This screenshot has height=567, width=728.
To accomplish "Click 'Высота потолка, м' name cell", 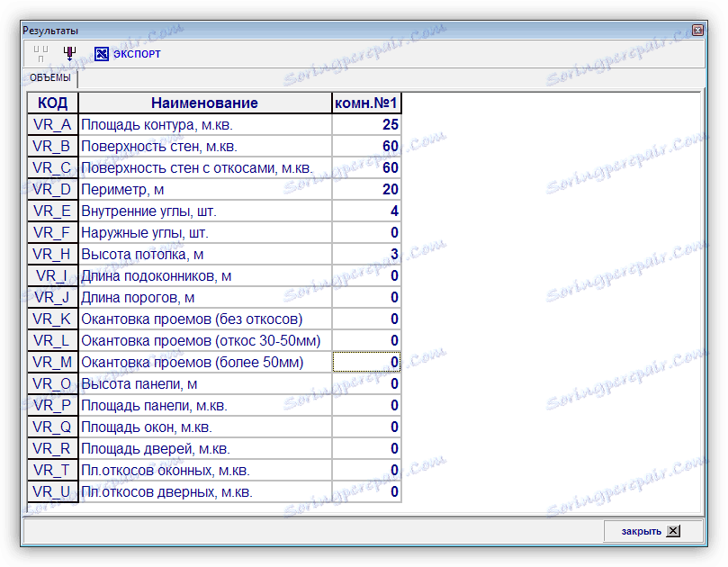I will point(205,255).
